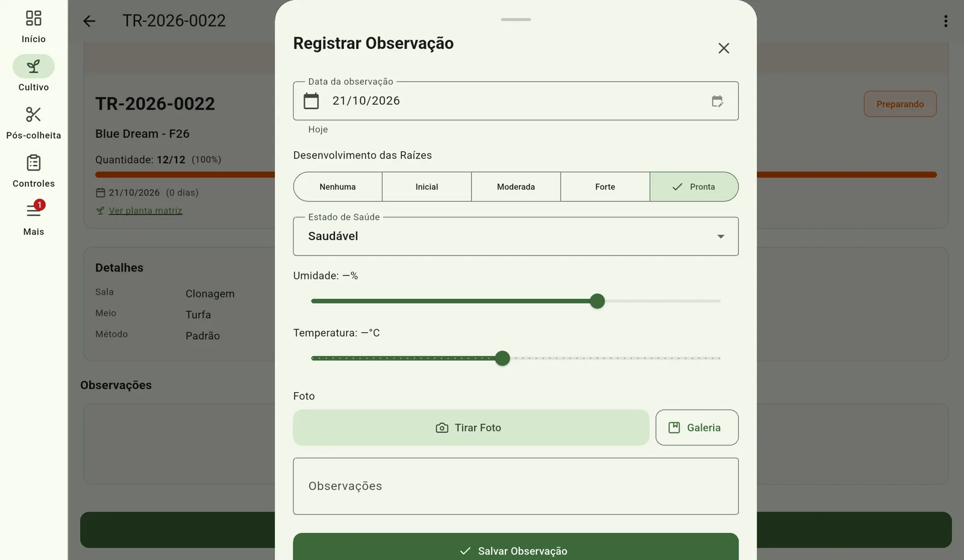Click the Turfa medium value
The image size is (964, 560).
[198, 315]
